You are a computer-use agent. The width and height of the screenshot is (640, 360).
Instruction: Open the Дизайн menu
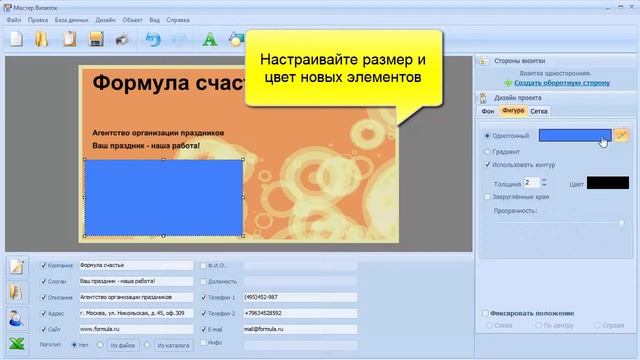pyautogui.click(x=105, y=20)
